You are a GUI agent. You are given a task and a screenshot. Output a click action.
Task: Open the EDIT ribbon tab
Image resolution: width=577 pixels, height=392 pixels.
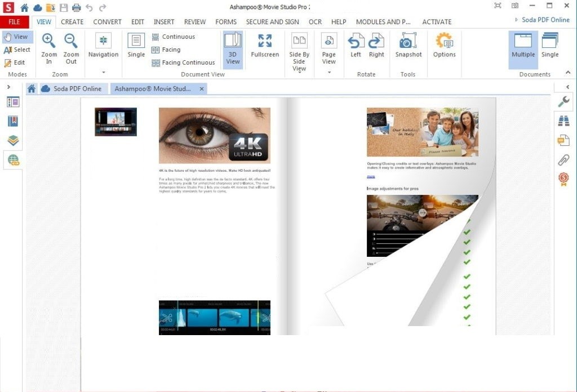137,22
